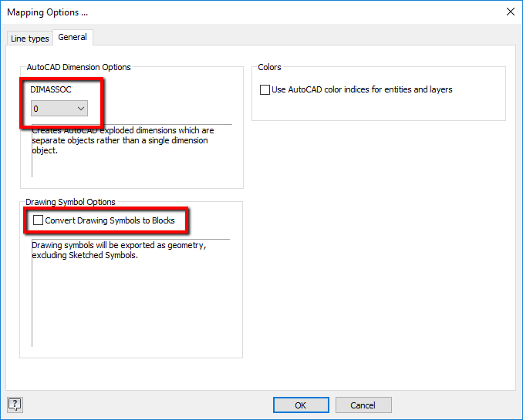Click the Mapping Options window title

[47, 12]
